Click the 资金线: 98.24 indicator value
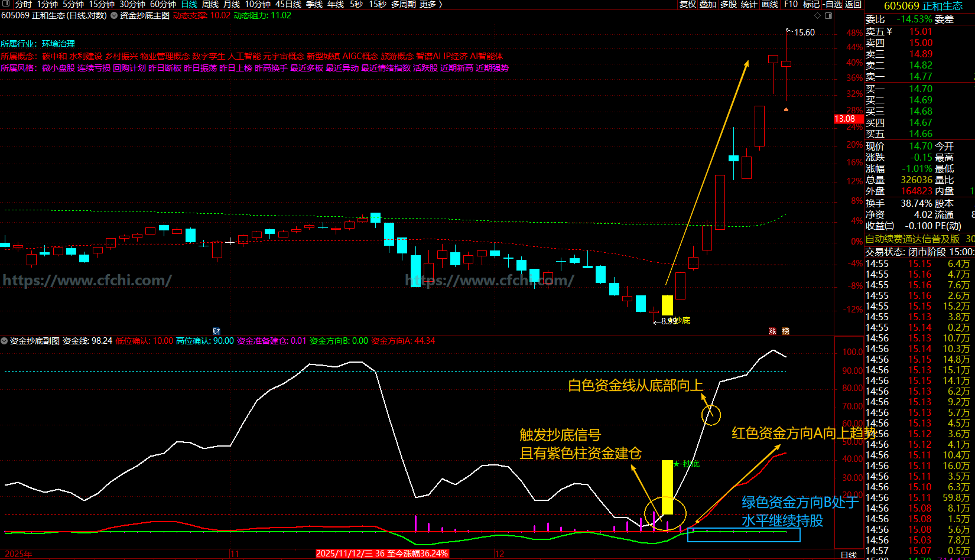This screenshot has height=560, width=975. (87, 341)
